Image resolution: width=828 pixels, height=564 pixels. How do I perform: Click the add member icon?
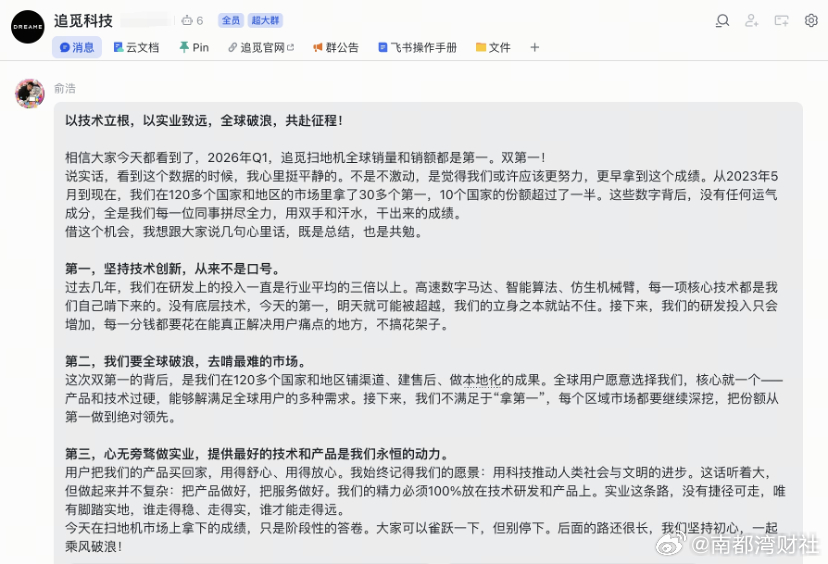751,21
